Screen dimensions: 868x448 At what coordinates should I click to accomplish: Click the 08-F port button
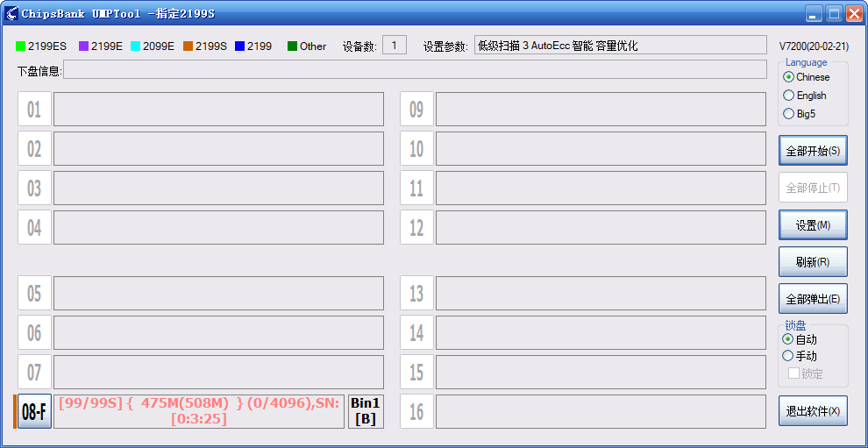(34, 411)
